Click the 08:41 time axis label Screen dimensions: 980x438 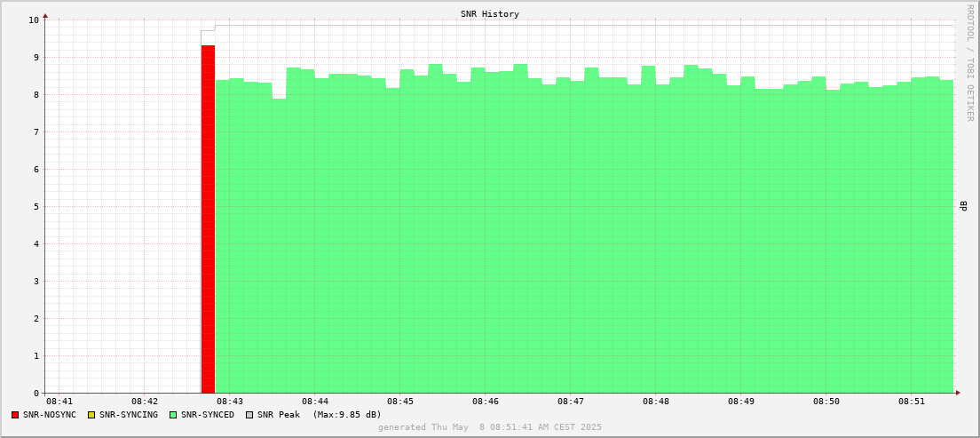pyautogui.click(x=59, y=401)
